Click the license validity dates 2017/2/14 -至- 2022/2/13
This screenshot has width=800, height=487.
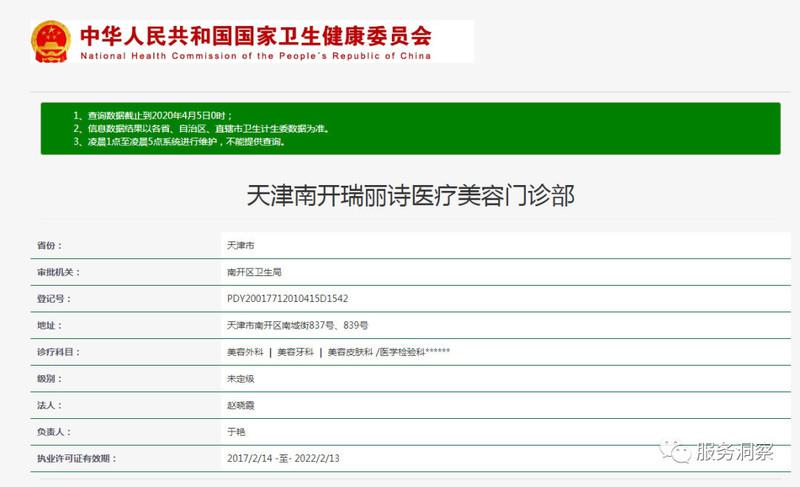[284, 458]
